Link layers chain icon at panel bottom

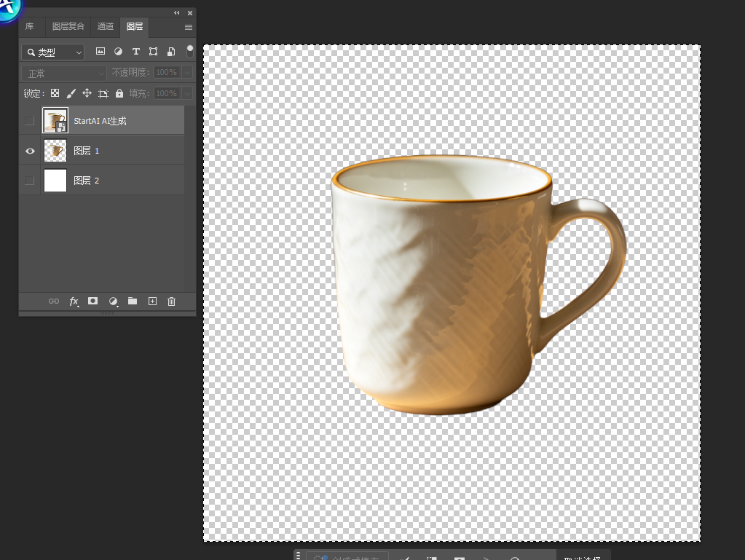pos(54,301)
